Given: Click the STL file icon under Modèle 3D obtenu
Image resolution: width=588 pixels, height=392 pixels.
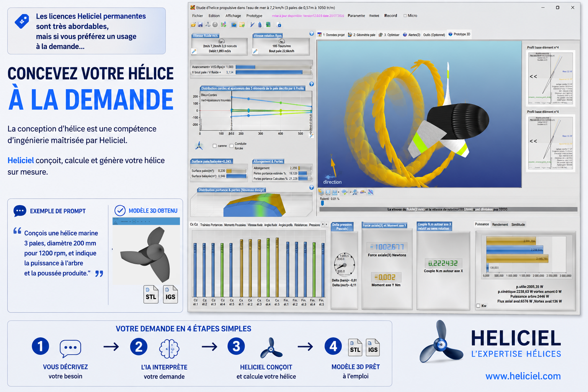Looking at the screenshot, I should coord(151,294).
